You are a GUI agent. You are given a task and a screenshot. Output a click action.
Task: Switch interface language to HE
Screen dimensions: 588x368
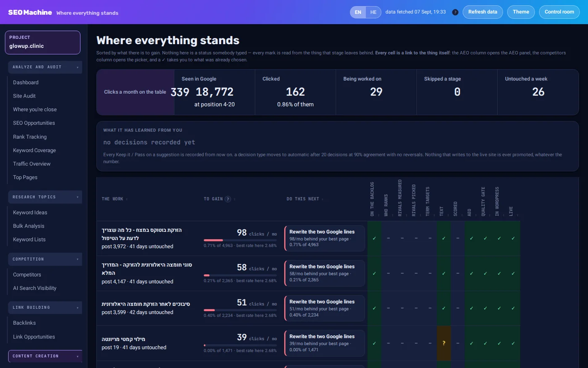tap(373, 12)
